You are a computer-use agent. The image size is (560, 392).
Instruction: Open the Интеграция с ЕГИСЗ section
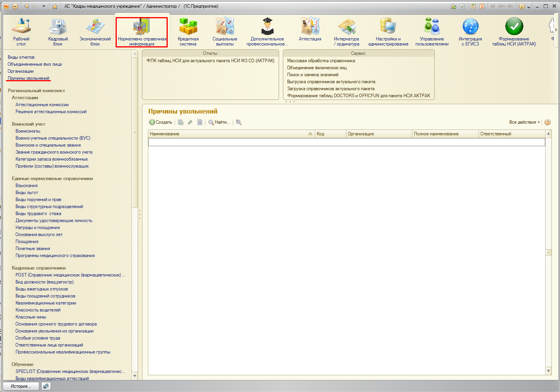coord(470,31)
